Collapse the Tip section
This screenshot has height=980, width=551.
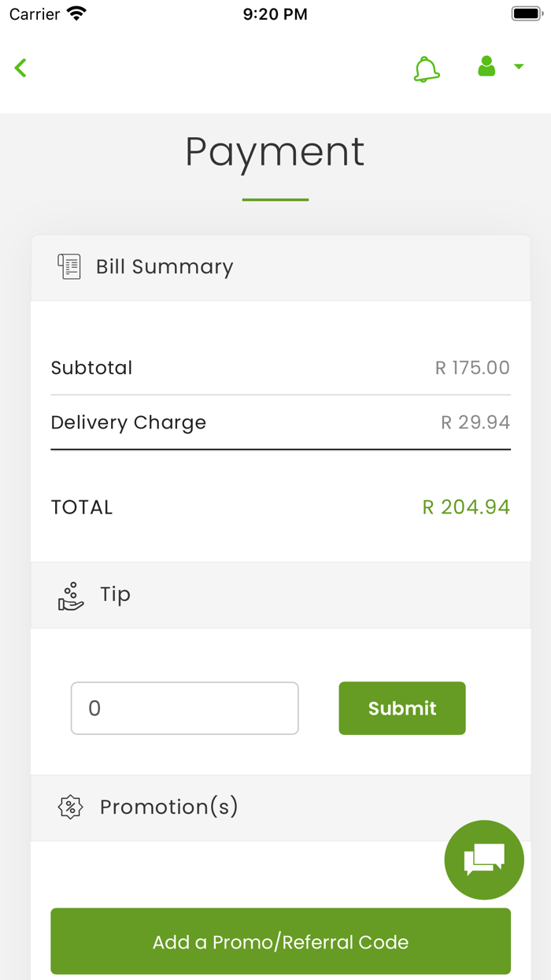(x=281, y=594)
